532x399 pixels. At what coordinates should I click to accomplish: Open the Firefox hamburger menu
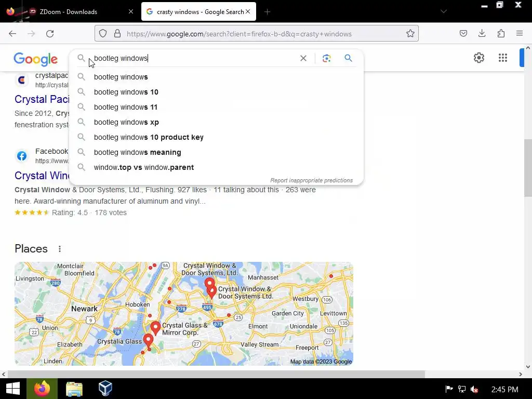click(520, 34)
